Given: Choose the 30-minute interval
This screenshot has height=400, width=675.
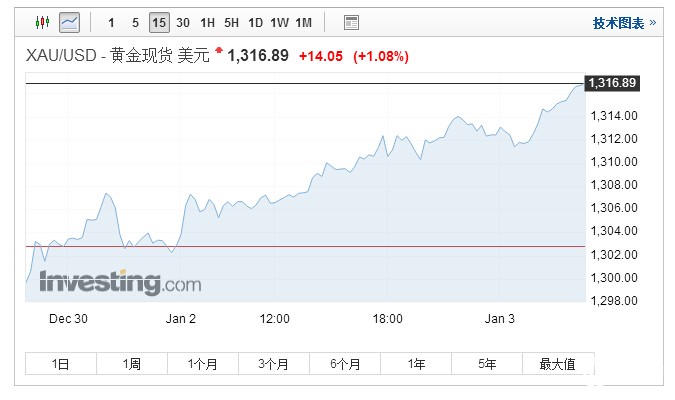Looking at the screenshot, I should (183, 22).
